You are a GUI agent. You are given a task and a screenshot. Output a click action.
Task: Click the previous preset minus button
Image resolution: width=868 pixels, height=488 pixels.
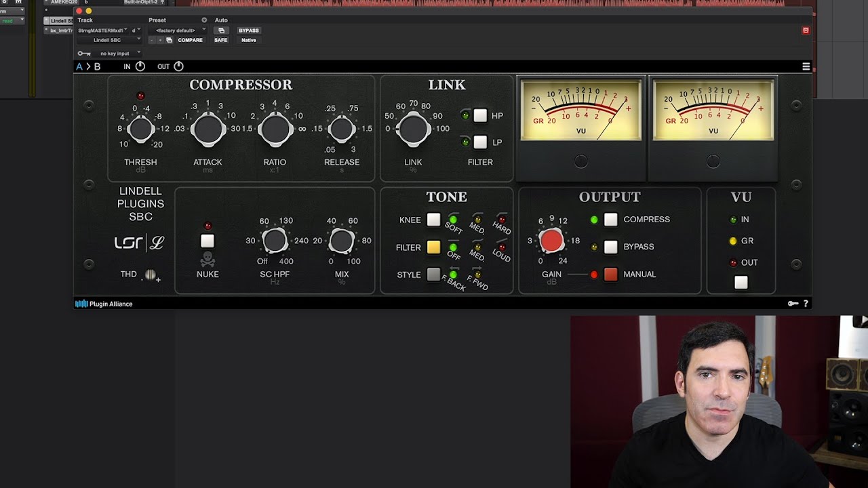(x=152, y=40)
